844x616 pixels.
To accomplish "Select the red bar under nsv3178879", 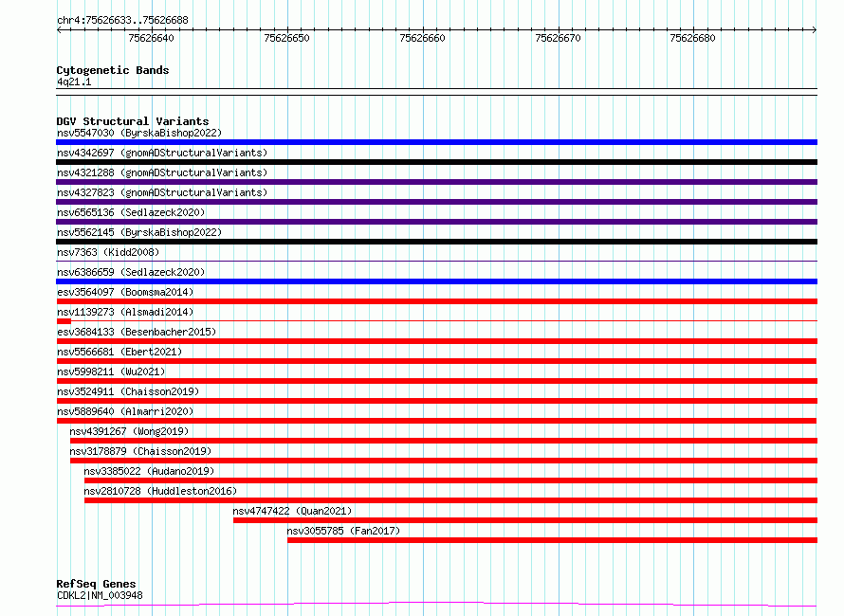I will point(444,461).
